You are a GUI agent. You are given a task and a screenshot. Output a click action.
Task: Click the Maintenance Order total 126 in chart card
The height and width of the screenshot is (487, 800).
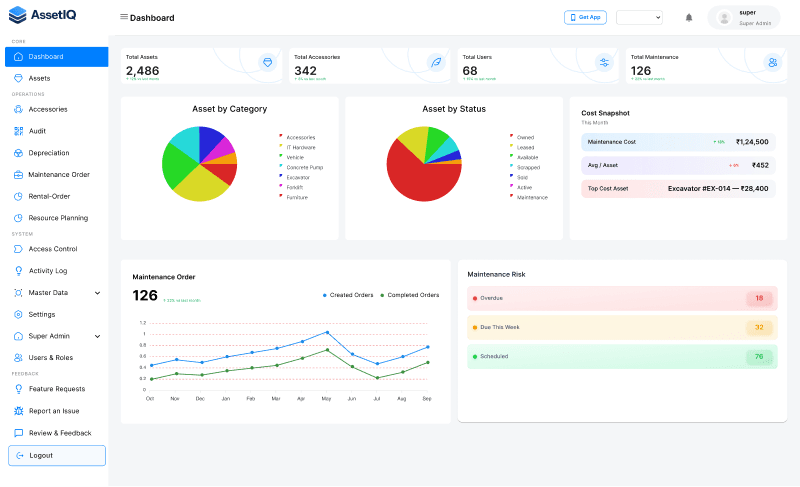tap(145, 295)
